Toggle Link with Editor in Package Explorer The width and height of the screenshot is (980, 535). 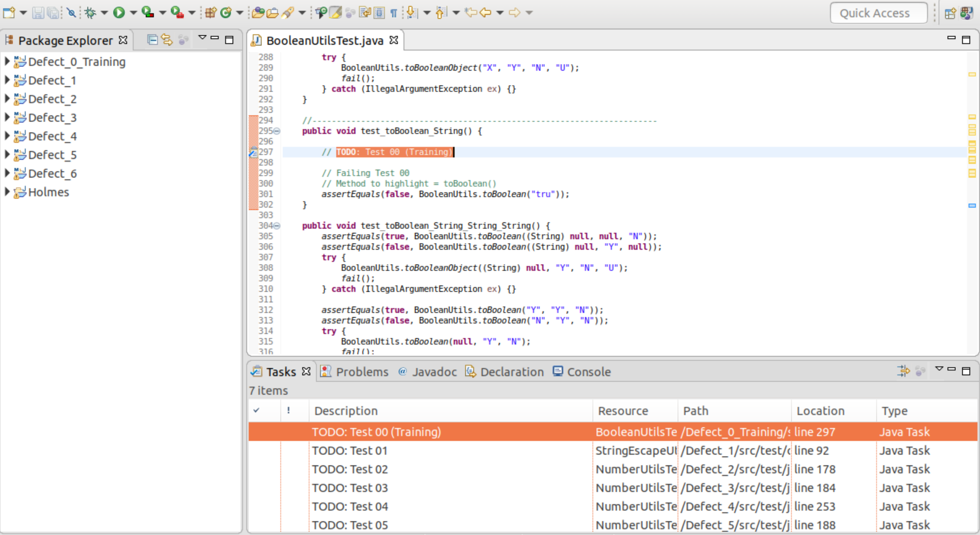click(x=166, y=40)
